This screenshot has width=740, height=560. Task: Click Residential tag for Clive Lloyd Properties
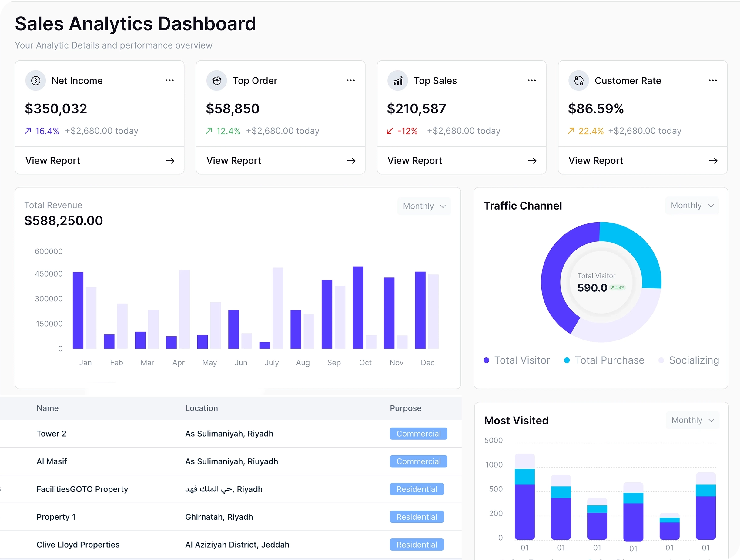click(x=417, y=545)
